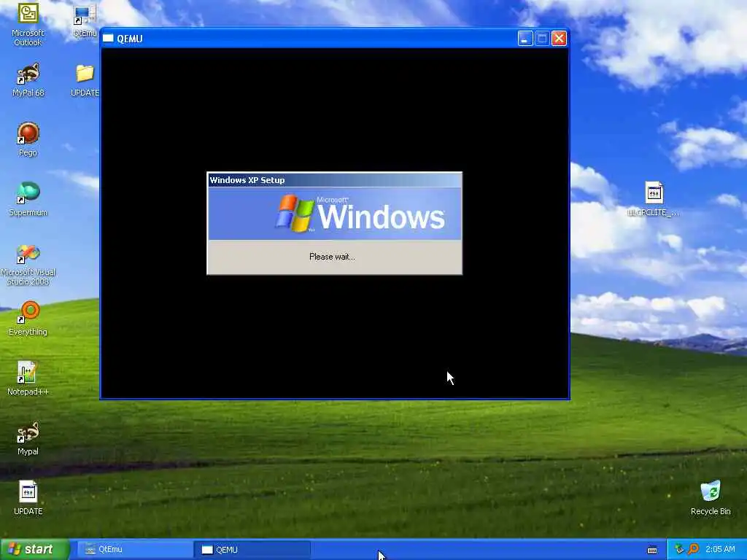Select the MyPal 68 desktop shortcut
Screen dimensions: 747x560
tap(28, 79)
